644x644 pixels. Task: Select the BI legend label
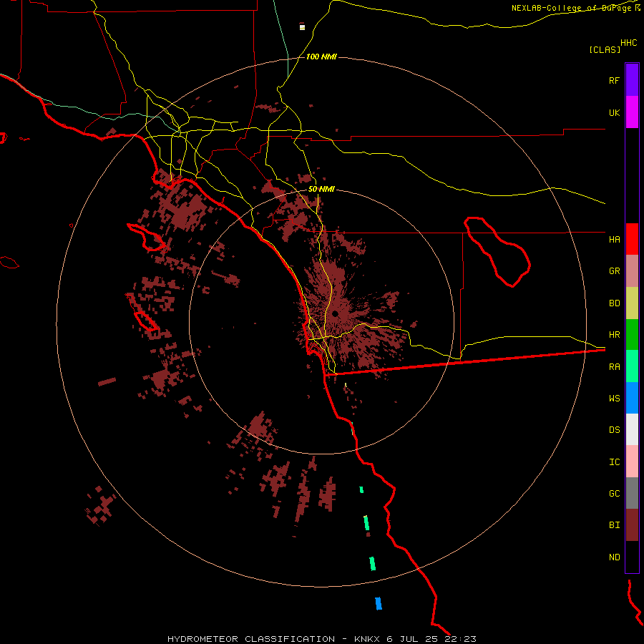(614, 525)
